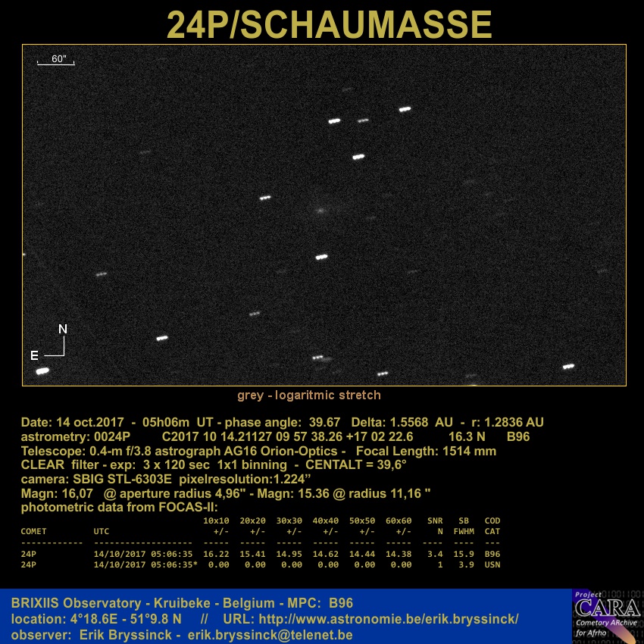Click the location: 4°18.6E - 51°9.8 N text

point(96,619)
